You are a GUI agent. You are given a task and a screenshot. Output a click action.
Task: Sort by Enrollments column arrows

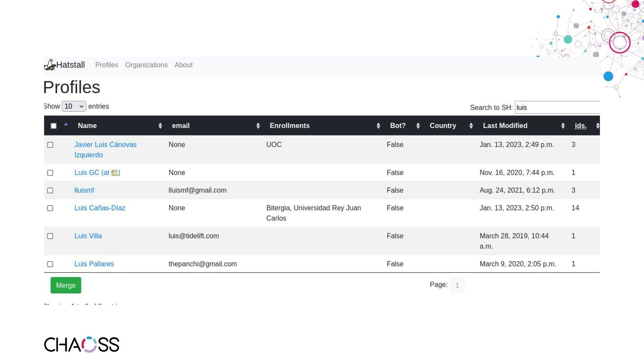(378, 126)
